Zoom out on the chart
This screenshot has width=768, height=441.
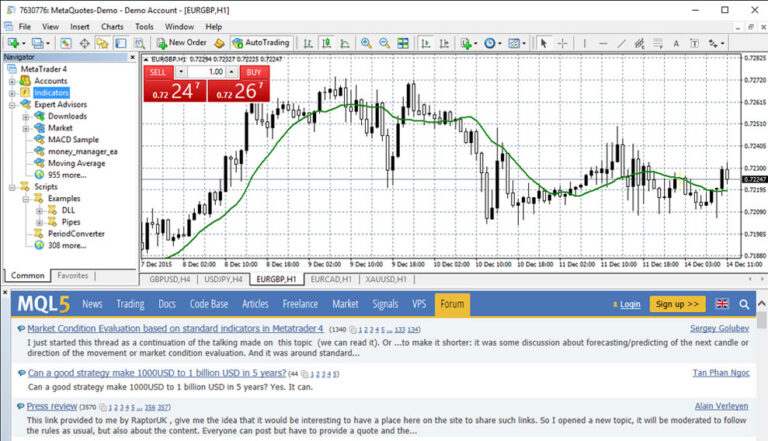[x=384, y=43]
